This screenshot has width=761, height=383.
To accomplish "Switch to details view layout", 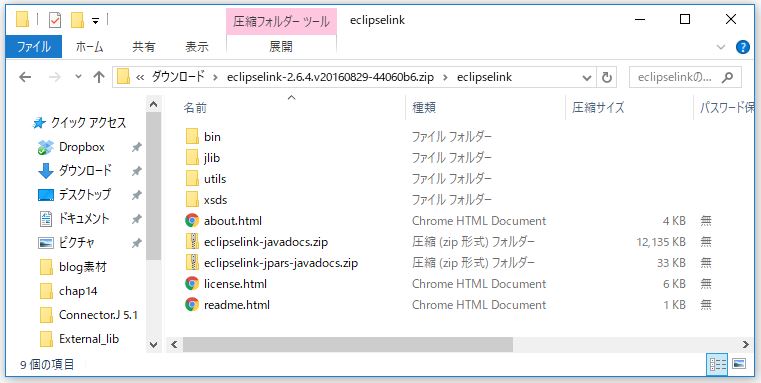I will (x=718, y=364).
